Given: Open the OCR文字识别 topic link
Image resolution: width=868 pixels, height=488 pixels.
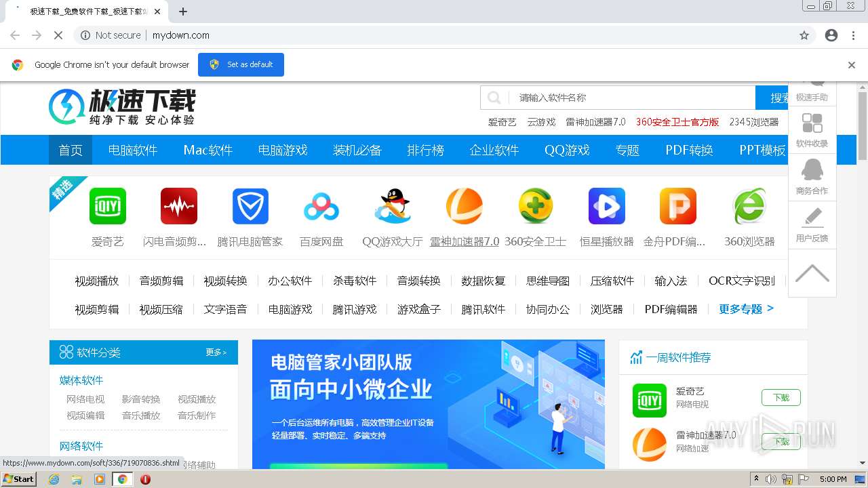Looking at the screenshot, I should click(742, 281).
